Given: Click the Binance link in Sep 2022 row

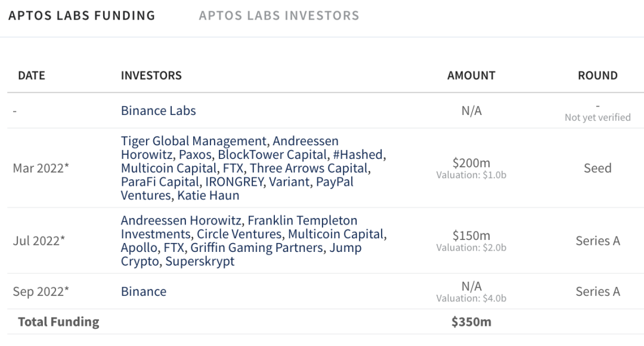Looking at the screenshot, I should coord(144,291).
